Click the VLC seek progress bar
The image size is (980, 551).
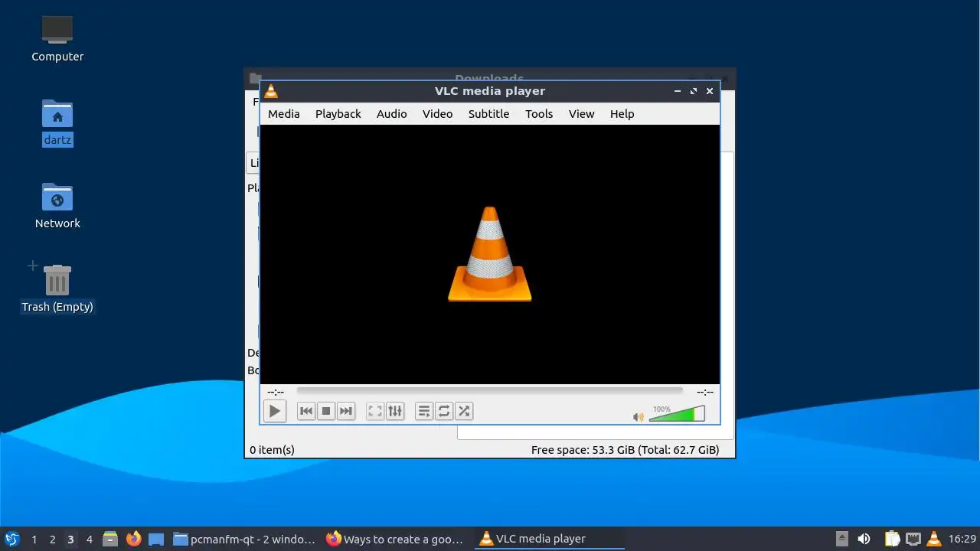pos(489,391)
